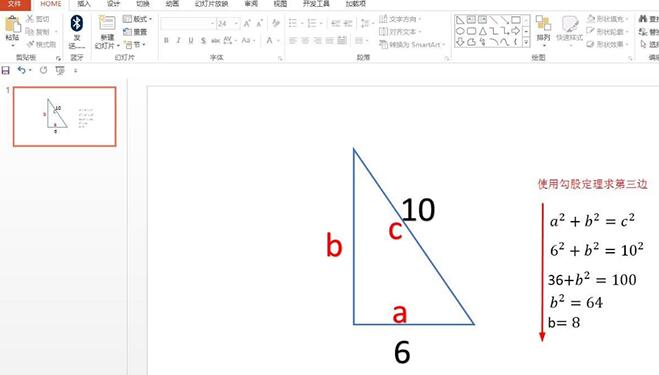Viewport: 659px width, 375px height.
Task: Select the text box shape in gallery
Action: click(x=471, y=20)
